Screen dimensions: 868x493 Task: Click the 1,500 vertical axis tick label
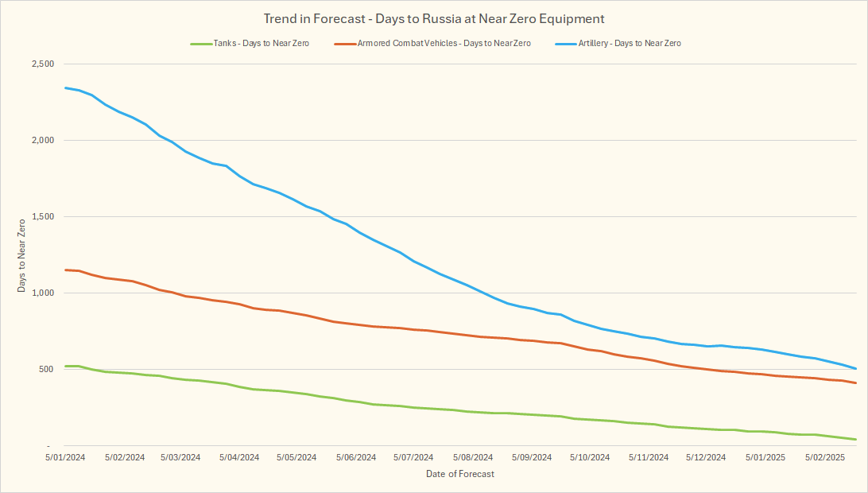click(42, 217)
